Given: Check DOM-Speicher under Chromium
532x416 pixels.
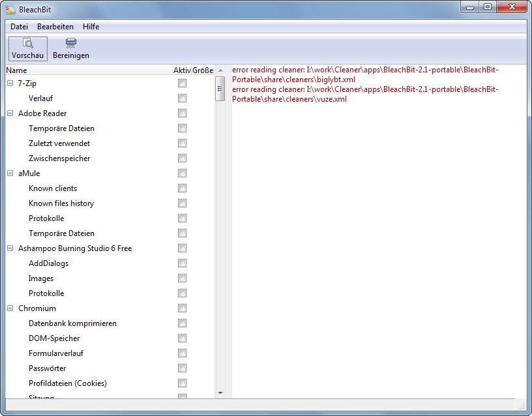Looking at the screenshot, I should tap(182, 338).
